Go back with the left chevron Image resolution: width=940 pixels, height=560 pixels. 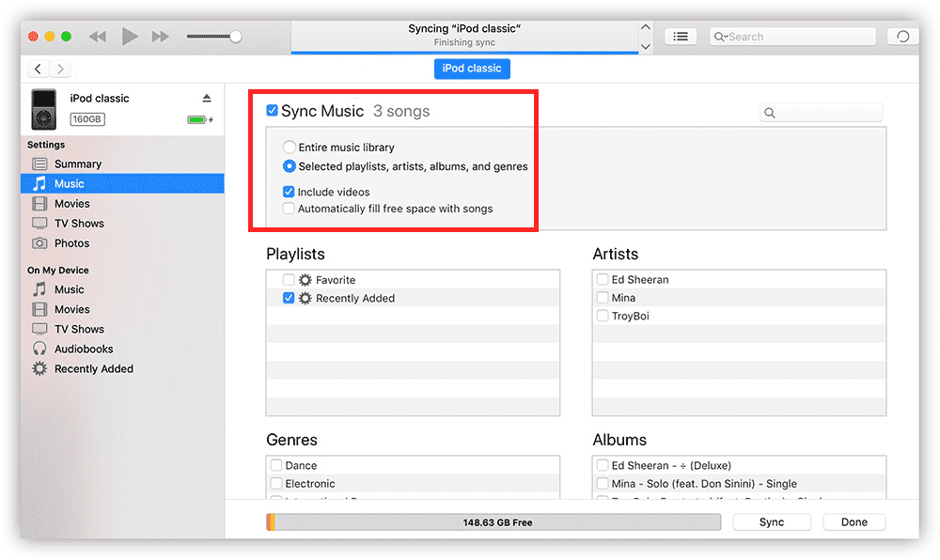(39, 69)
